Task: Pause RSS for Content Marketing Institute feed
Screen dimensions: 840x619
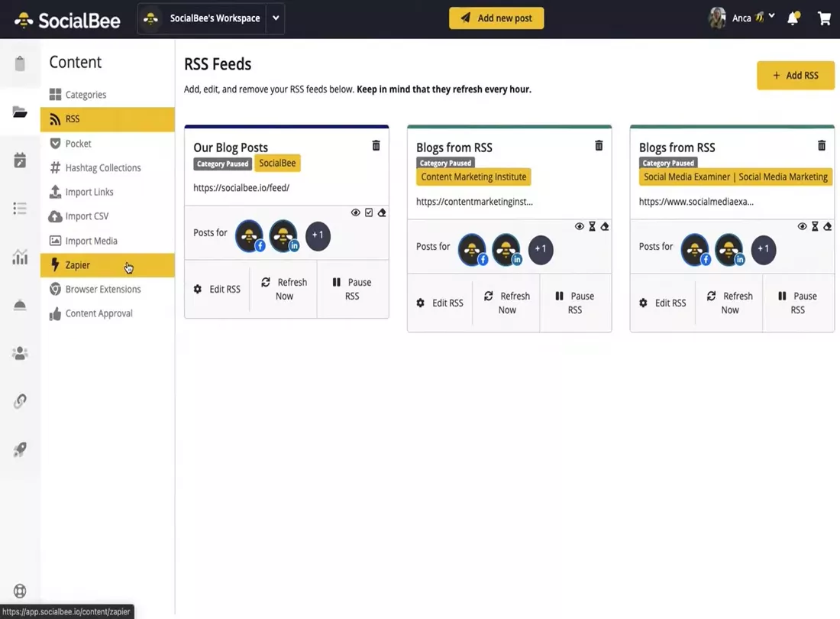Action: point(575,303)
